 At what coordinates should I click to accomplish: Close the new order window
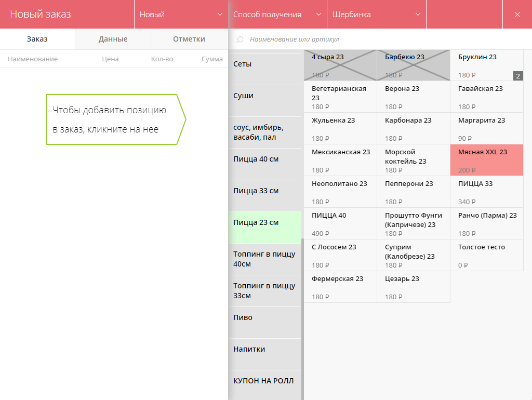[517, 15]
